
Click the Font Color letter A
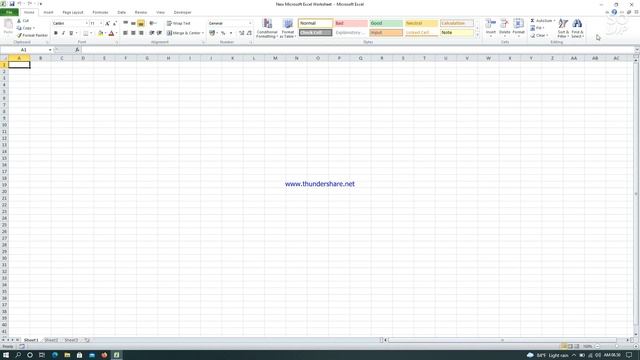(x=111, y=33)
